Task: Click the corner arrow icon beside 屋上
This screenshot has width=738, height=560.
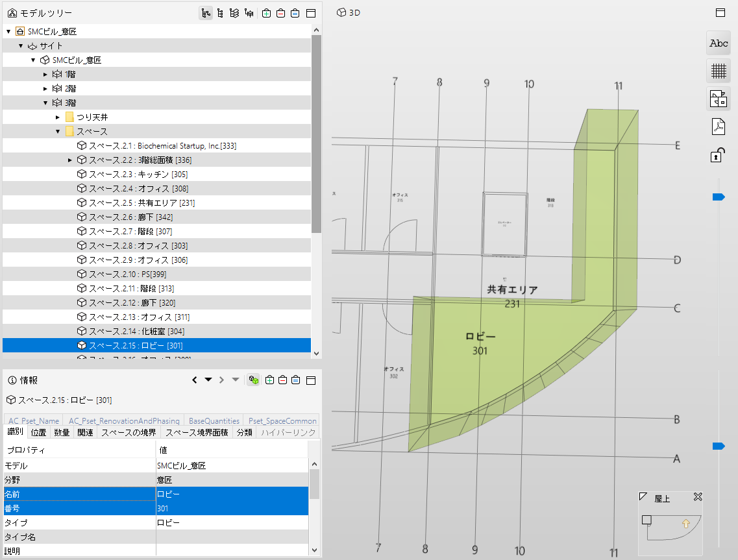Action: (643, 496)
